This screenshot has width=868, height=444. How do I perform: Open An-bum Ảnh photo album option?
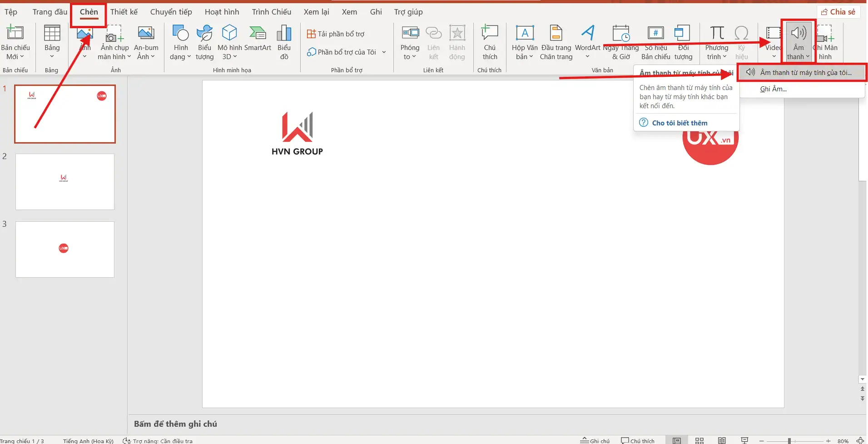click(146, 43)
